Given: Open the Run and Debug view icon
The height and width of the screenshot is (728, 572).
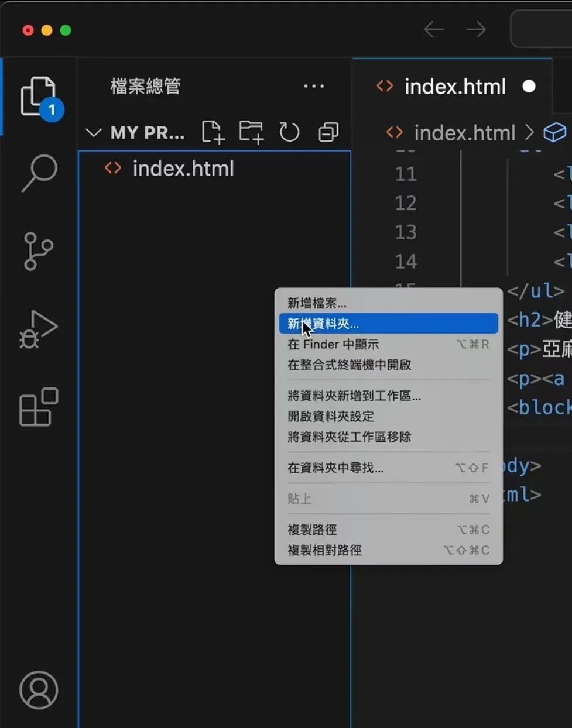Looking at the screenshot, I should [x=39, y=329].
